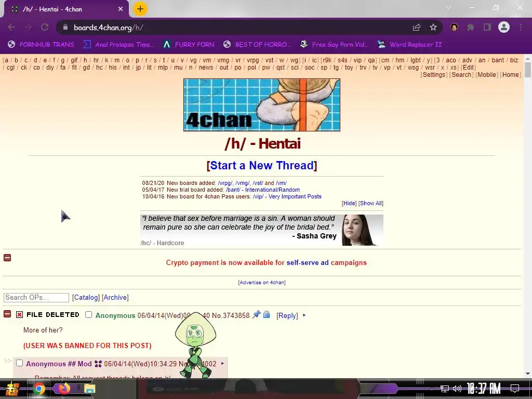Screen dimensions: 532x399
Task: Open the volume control in the system tray
Action: [457, 389]
